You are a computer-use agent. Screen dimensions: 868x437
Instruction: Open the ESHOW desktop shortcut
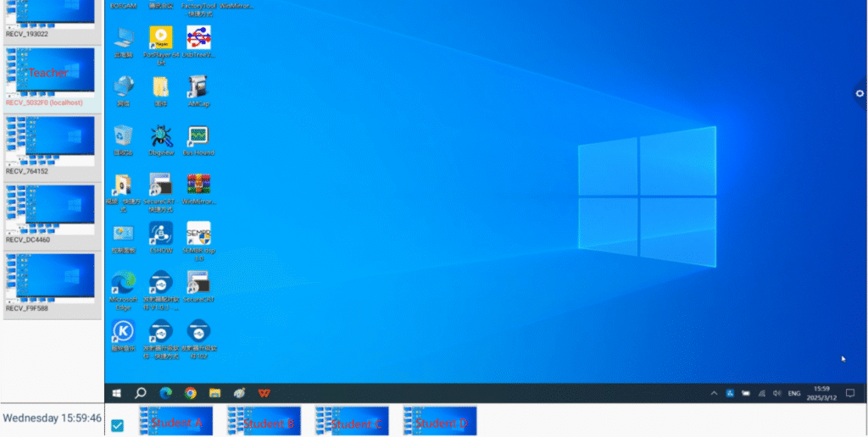click(x=161, y=234)
